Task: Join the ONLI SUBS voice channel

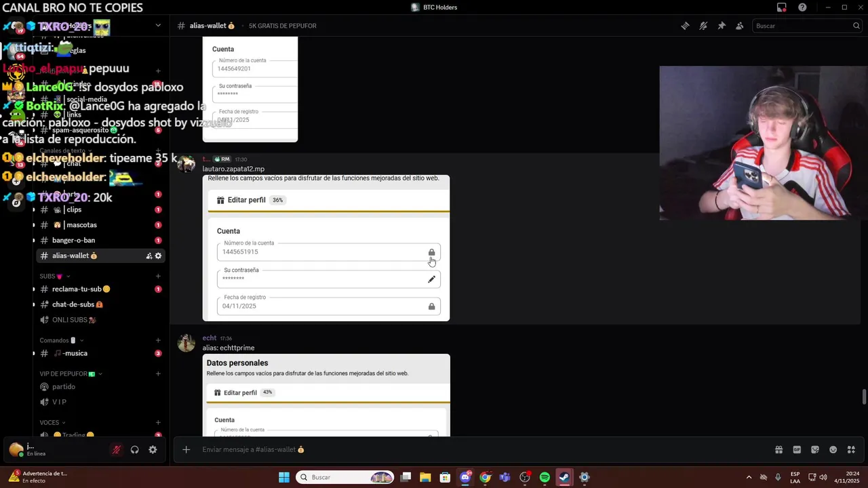Action: 100,320
